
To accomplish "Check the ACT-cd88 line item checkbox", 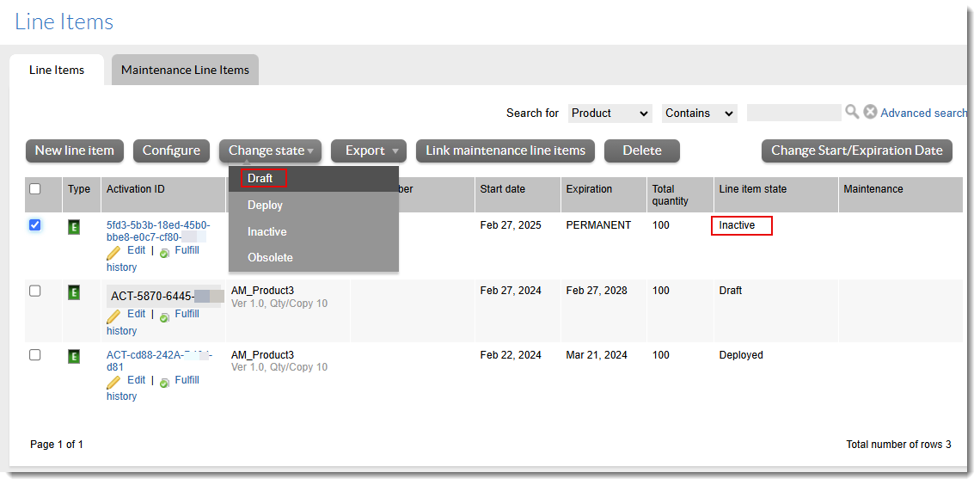I will coord(35,354).
